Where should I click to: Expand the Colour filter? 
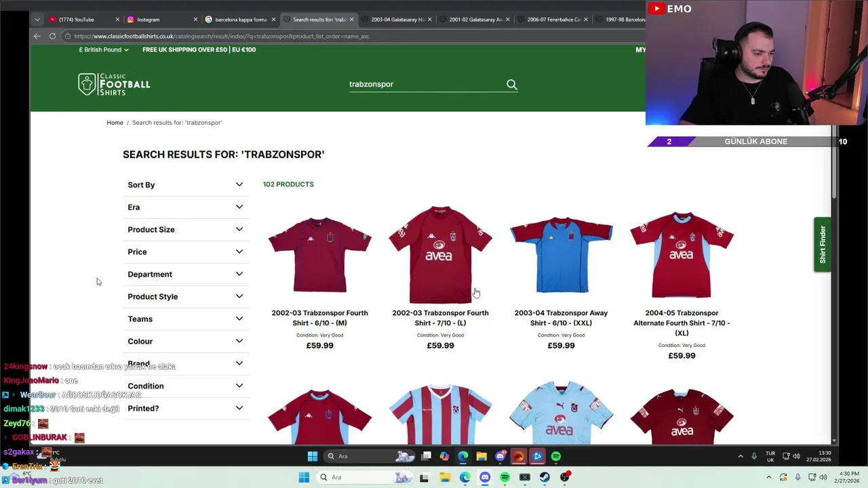pos(185,341)
